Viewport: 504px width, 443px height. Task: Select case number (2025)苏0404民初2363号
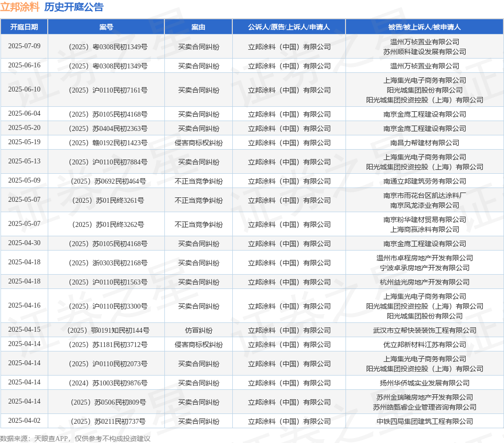[x=108, y=128]
